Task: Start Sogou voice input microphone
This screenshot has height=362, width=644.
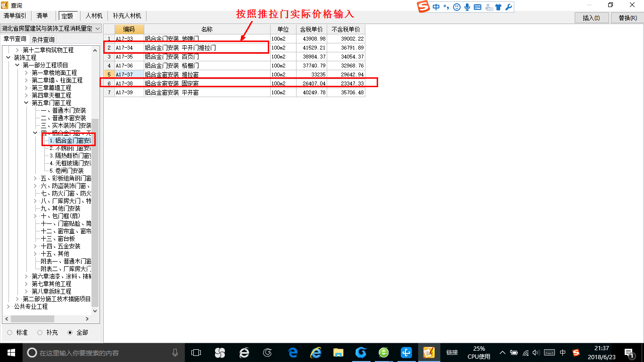Action: [x=467, y=7]
